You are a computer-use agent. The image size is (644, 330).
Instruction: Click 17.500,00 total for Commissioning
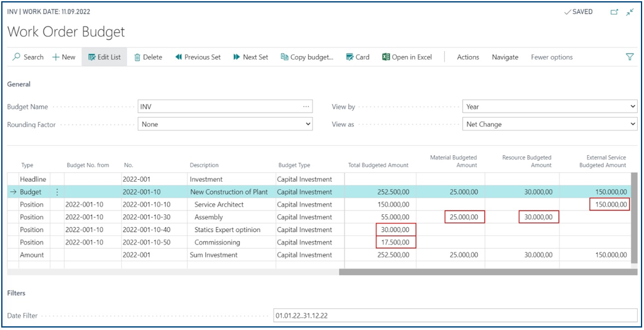(x=396, y=242)
